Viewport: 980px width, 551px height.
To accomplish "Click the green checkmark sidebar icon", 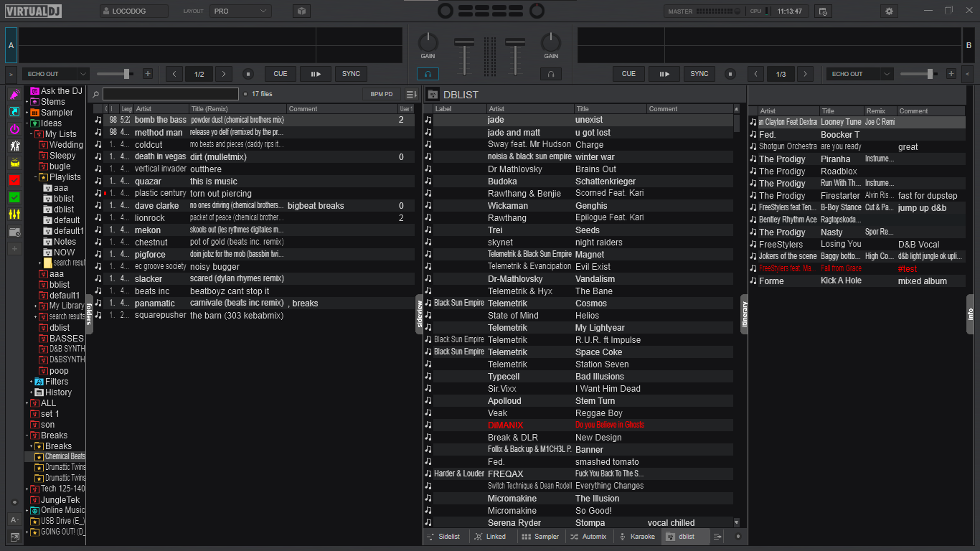I will point(14,197).
